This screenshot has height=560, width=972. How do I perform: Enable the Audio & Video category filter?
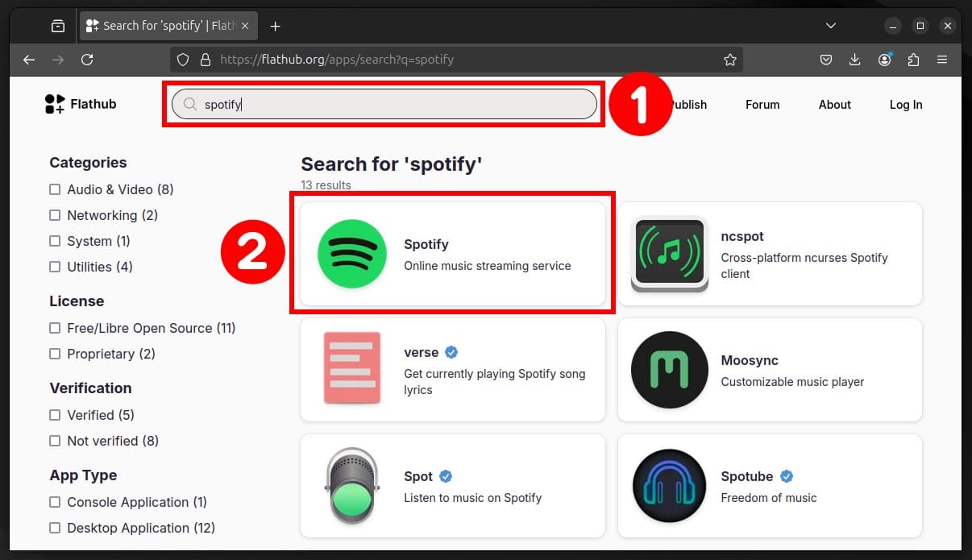pos(55,189)
